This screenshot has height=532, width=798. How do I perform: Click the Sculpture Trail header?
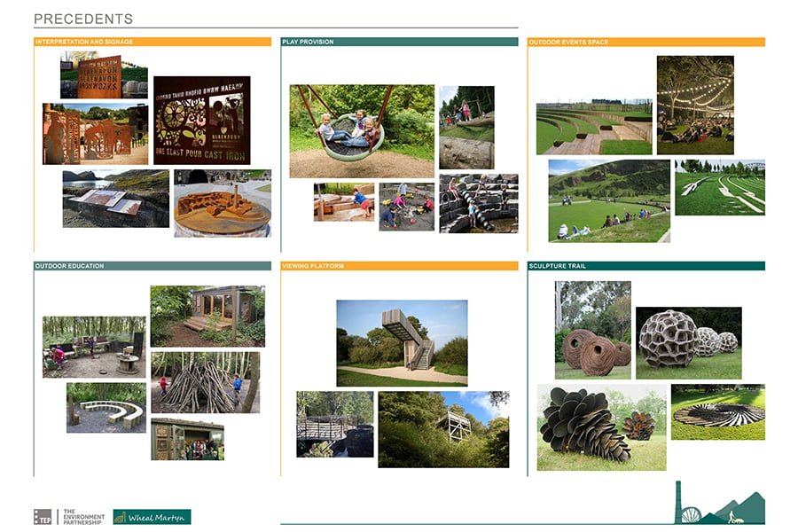coord(645,266)
